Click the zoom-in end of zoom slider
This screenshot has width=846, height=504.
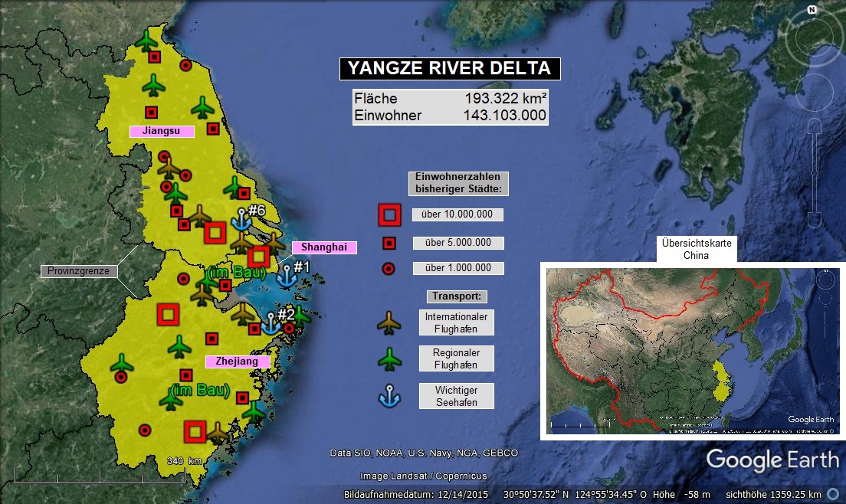pos(815,126)
